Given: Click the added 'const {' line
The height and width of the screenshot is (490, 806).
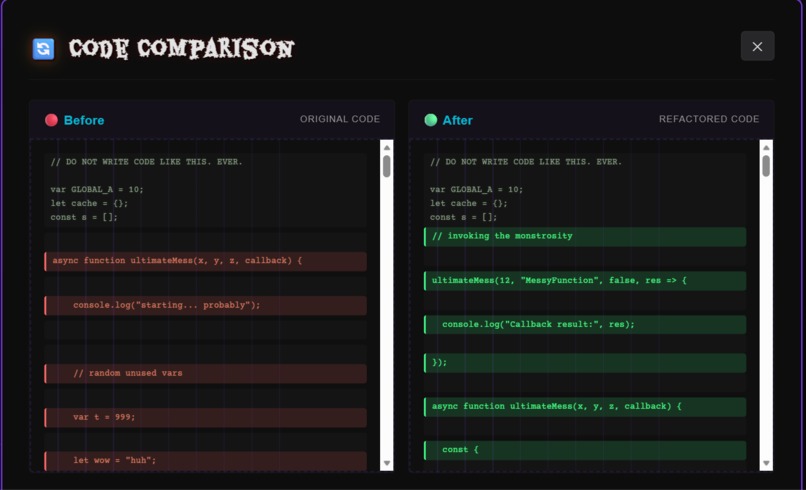Looking at the screenshot, I should [x=585, y=450].
